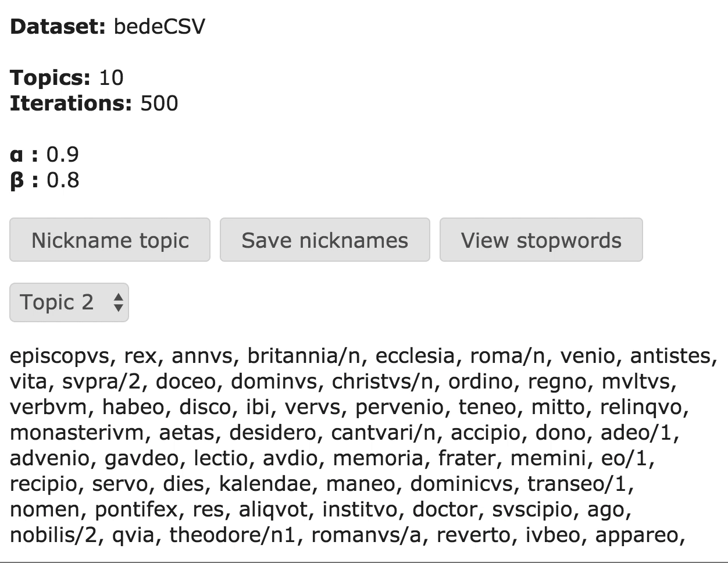
Task: Click the word cantvari/n in topic words
Action: coord(384,433)
